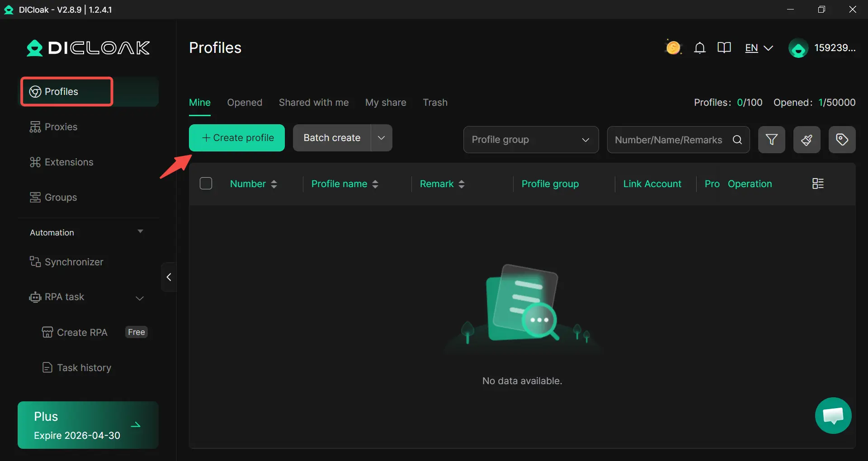The height and width of the screenshot is (461, 868).
Task: Open the live chat support bubble
Action: point(833,415)
